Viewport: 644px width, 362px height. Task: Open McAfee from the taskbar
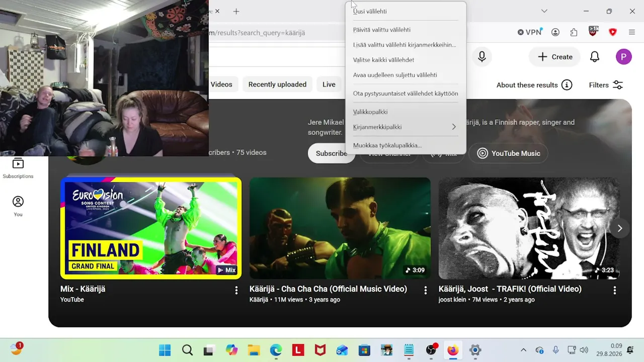click(320, 350)
